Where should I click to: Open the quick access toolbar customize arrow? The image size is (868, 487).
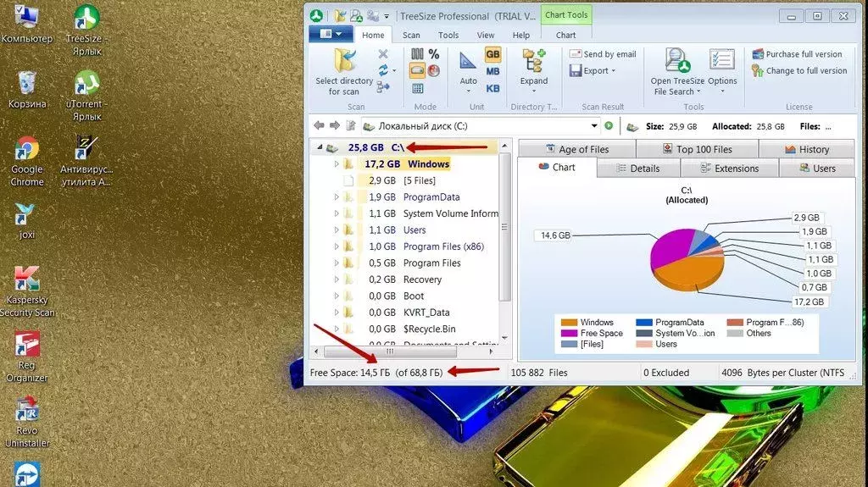point(387,16)
